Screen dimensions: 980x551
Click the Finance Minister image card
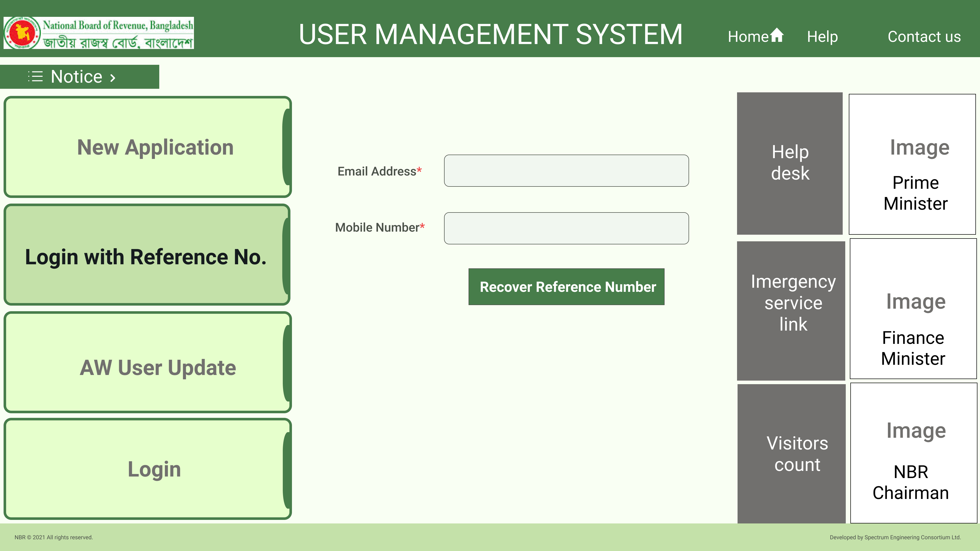tap(913, 309)
